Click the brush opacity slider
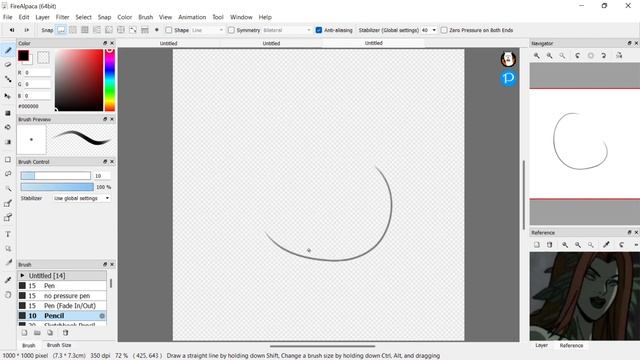 (x=57, y=187)
